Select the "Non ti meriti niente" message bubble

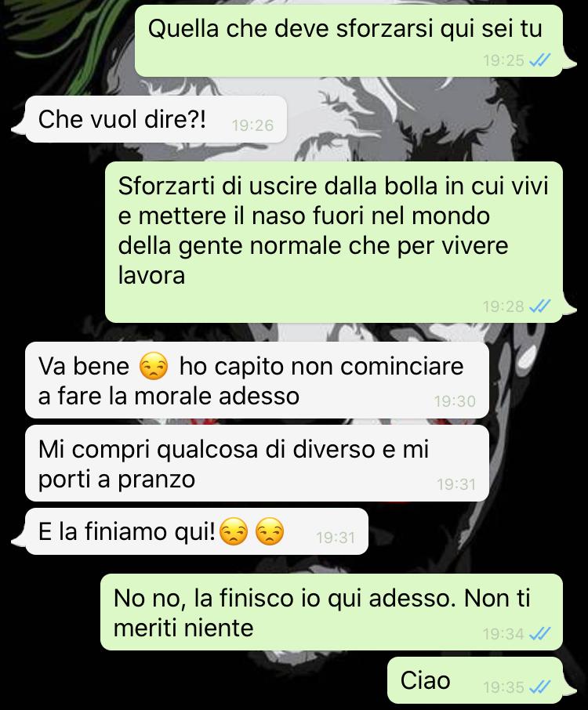[332, 612]
